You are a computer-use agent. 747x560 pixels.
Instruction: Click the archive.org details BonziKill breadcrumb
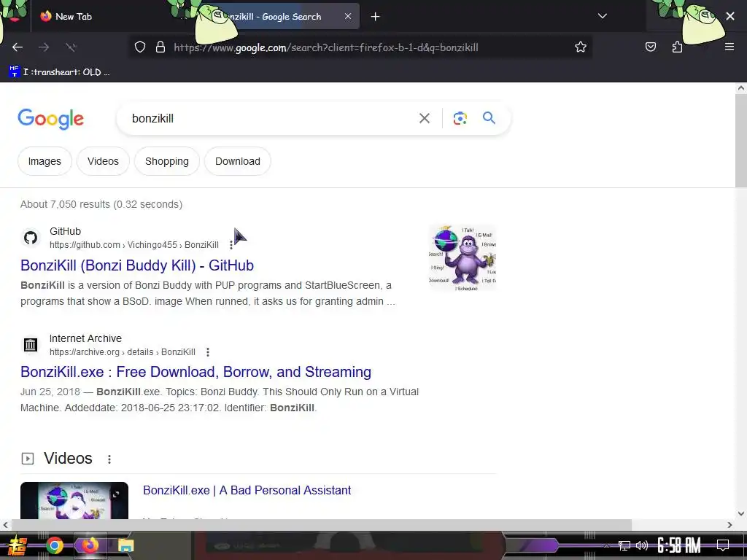tap(123, 352)
